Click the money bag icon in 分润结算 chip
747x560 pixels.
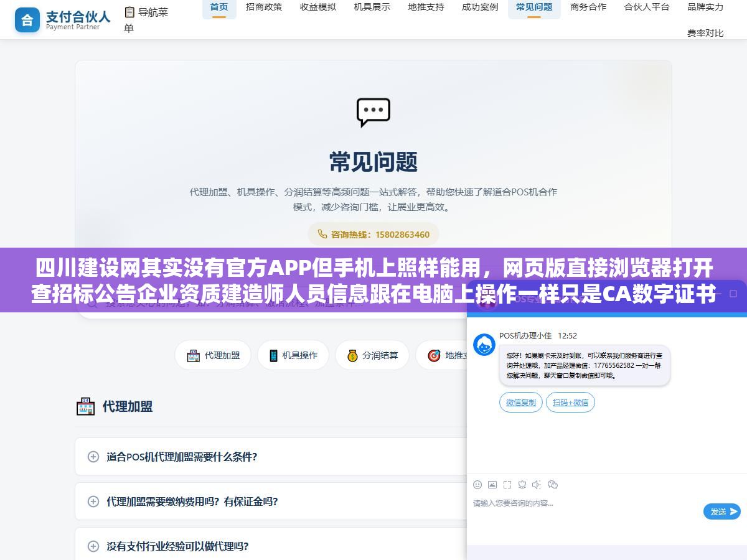point(352,355)
